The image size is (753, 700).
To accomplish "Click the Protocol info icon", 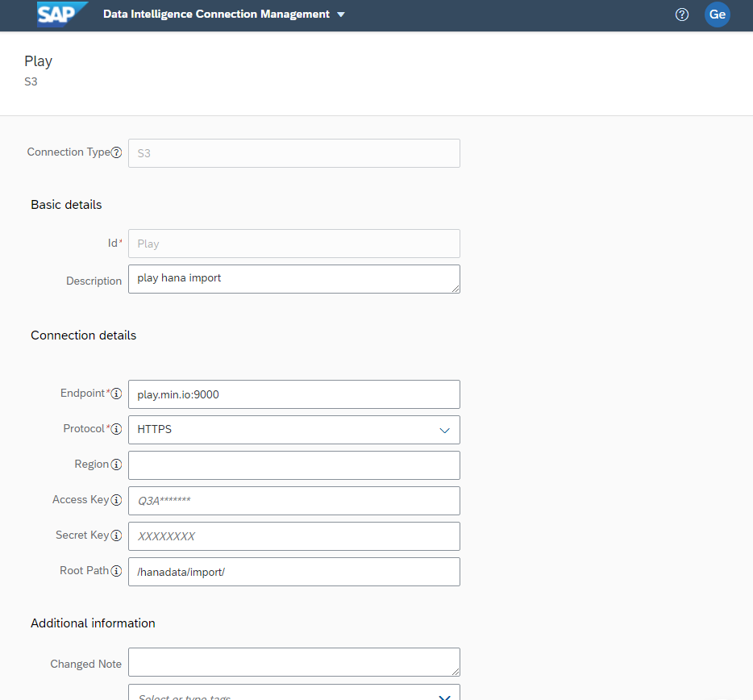I will coord(116,429).
